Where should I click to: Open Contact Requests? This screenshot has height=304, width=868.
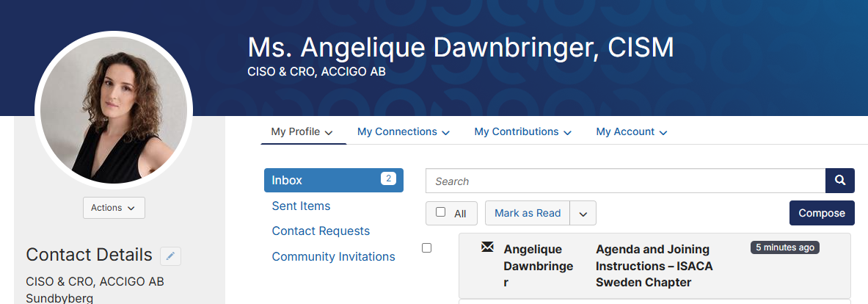321,231
